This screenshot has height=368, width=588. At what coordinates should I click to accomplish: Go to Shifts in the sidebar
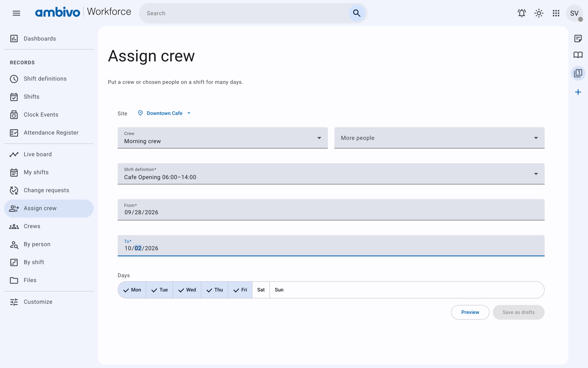(x=49, y=96)
